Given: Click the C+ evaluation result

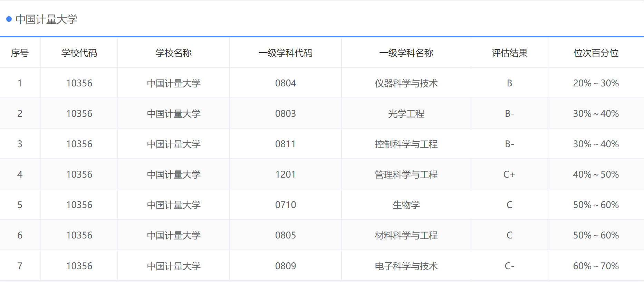Looking at the screenshot, I should 509,175.
